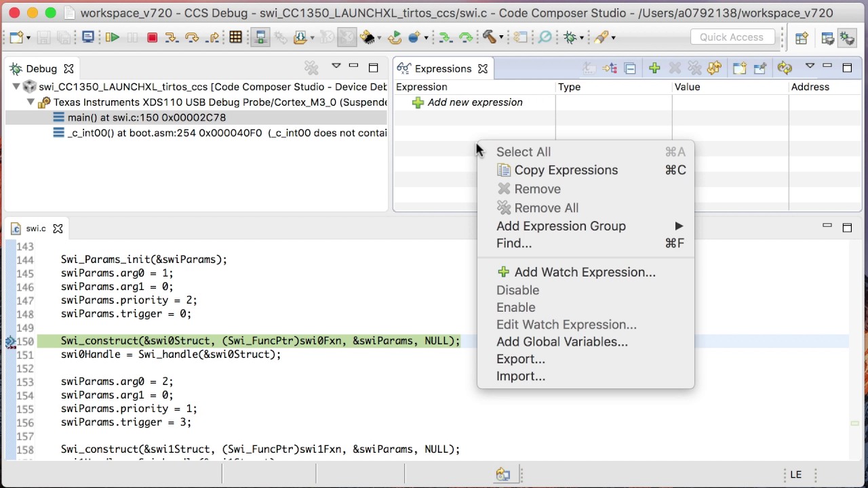Click the Type column header
This screenshot has height=488, width=868.
[613, 87]
